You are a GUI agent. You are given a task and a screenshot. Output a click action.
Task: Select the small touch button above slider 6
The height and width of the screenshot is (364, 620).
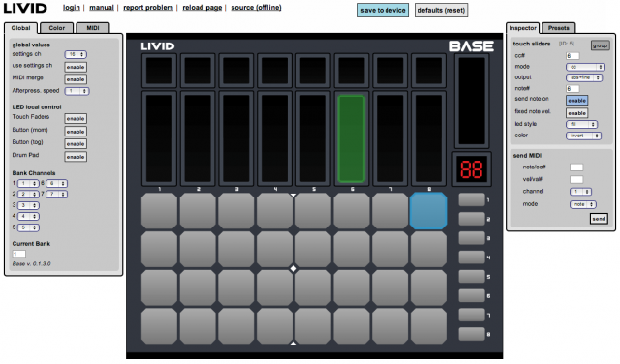[x=351, y=71]
